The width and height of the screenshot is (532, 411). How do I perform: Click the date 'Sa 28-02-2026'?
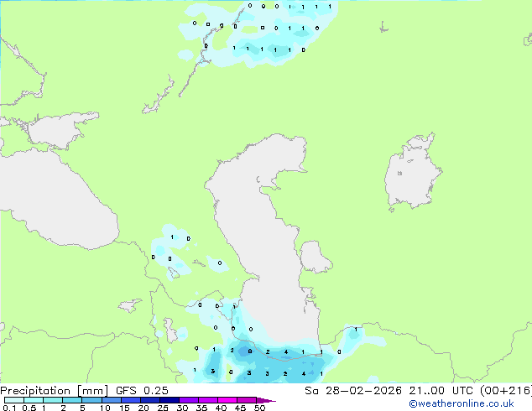coord(353,391)
